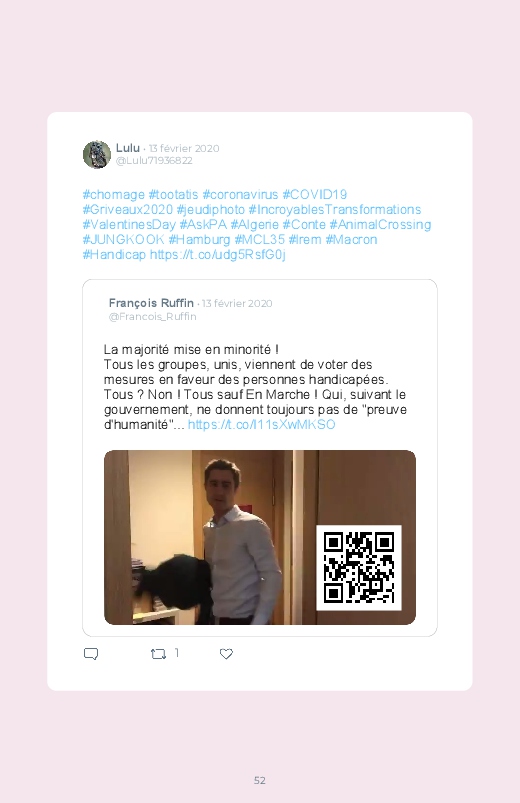Open the #coronavirus hashtag

[240, 195]
